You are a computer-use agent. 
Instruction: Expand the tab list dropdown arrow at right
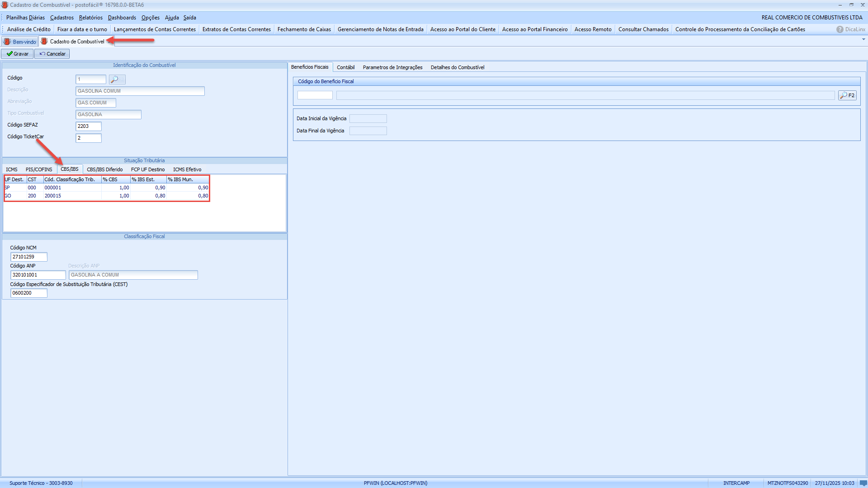click(x=863, y=40)
